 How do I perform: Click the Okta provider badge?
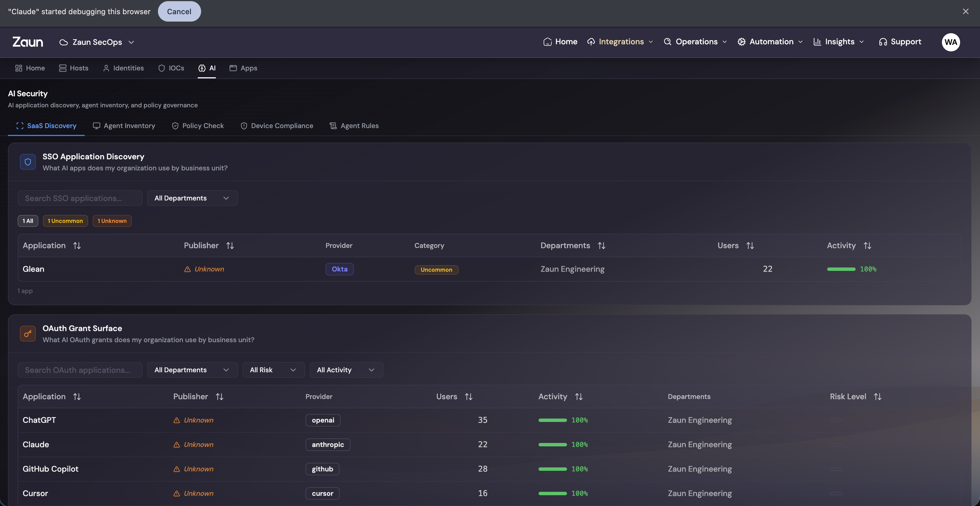[x=339, y=269]
